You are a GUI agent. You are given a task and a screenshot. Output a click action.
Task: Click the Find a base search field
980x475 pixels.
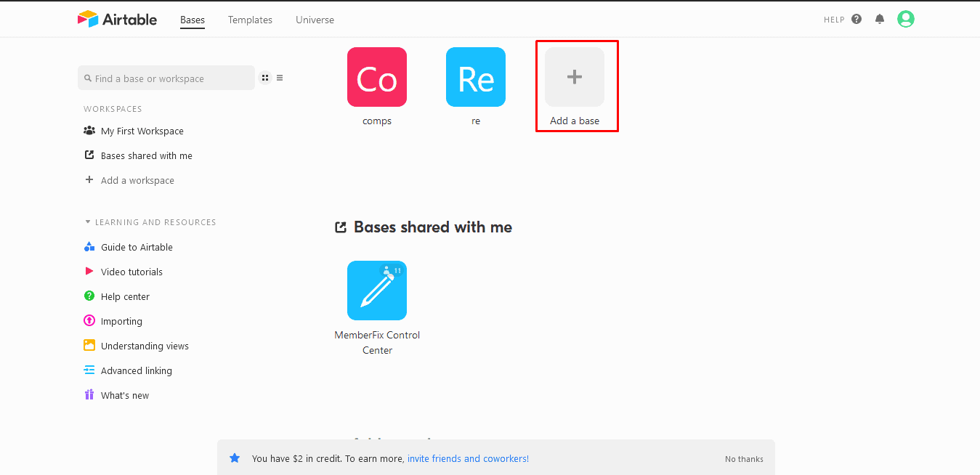point(166,78)
